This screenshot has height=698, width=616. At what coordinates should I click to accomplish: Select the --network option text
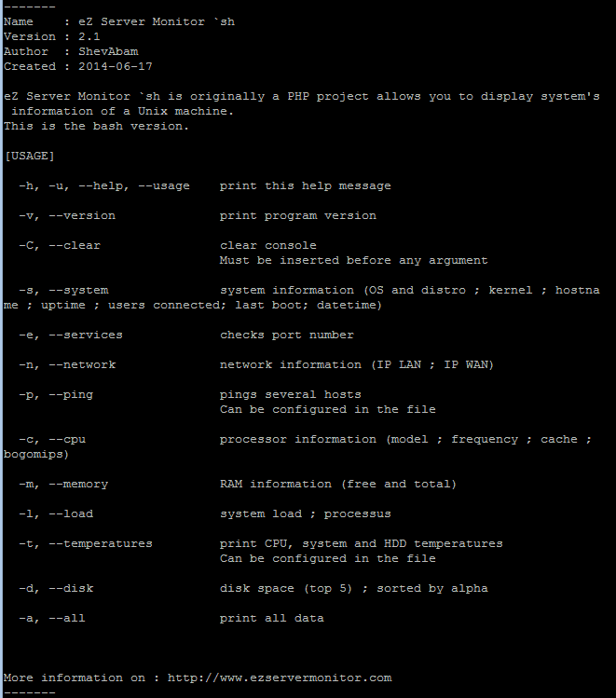point(82,365)
